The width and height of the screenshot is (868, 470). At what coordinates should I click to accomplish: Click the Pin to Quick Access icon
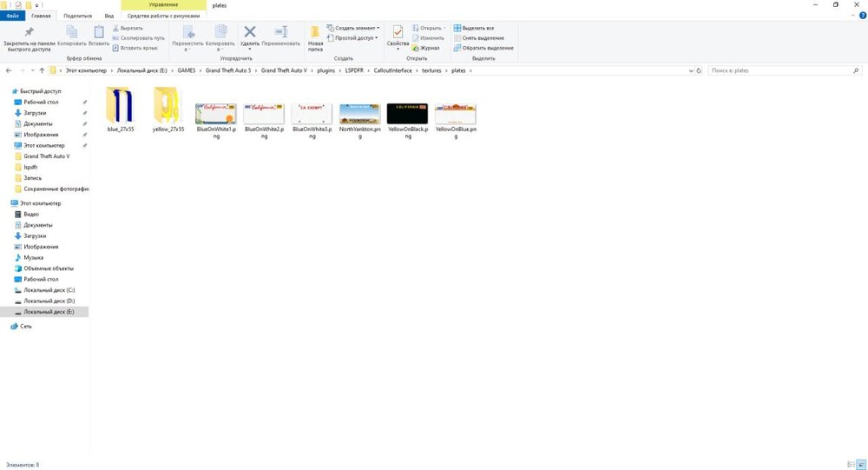coord(29,32)
